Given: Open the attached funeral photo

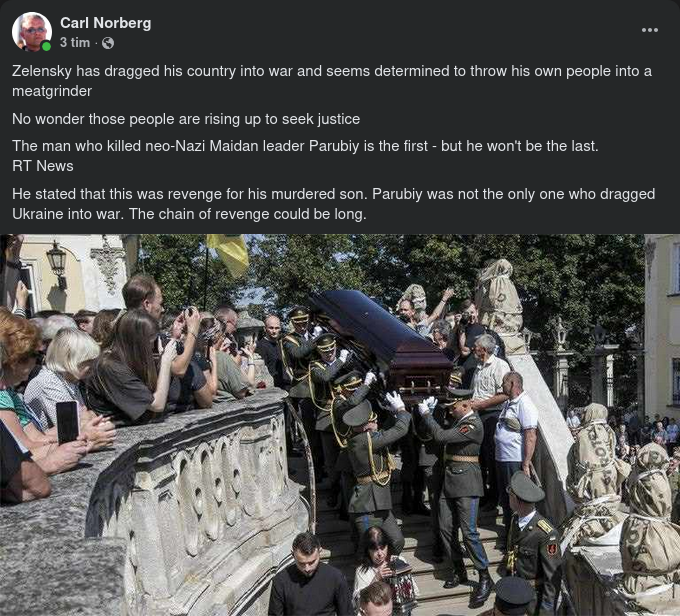Looking at the screenshot, I should click(x=340, y=425).
